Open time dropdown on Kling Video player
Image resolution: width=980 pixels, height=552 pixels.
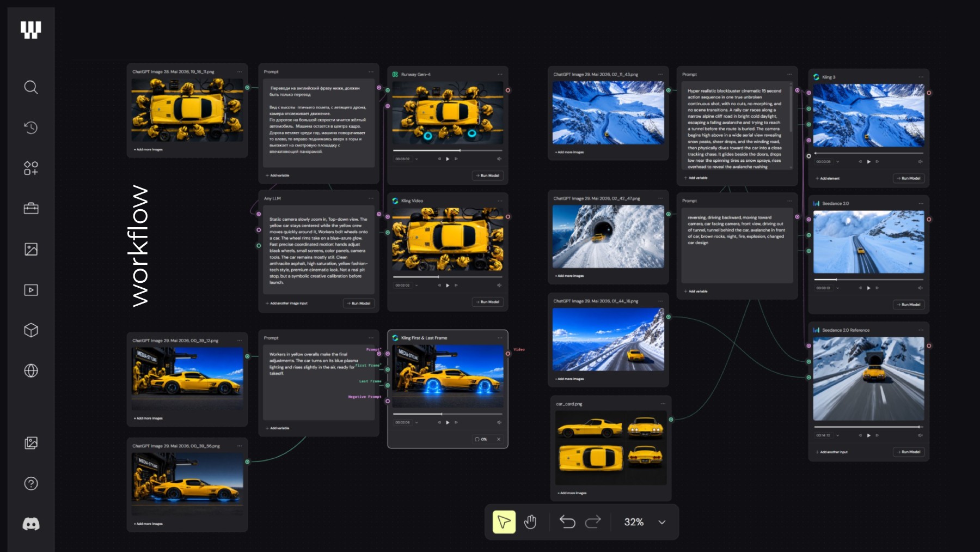[416, 286]
